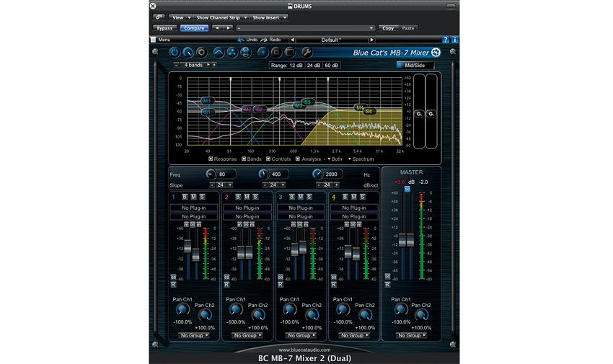Click band 2 fader link icon

[x=246, y=225]
